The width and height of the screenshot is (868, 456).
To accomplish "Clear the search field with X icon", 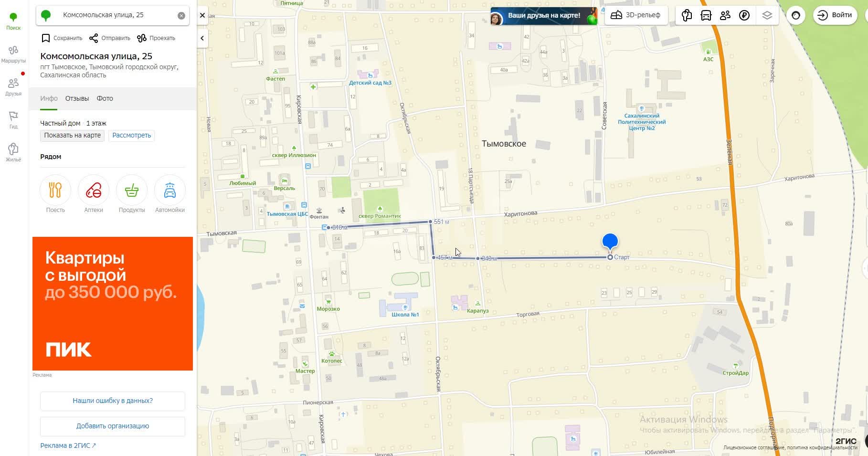I will click(181, 15).
